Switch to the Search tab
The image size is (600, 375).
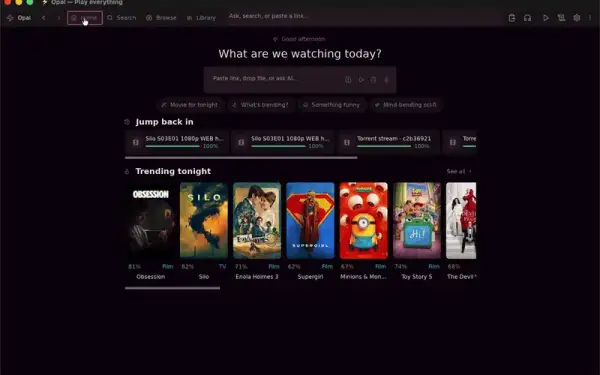coord(122,18)
